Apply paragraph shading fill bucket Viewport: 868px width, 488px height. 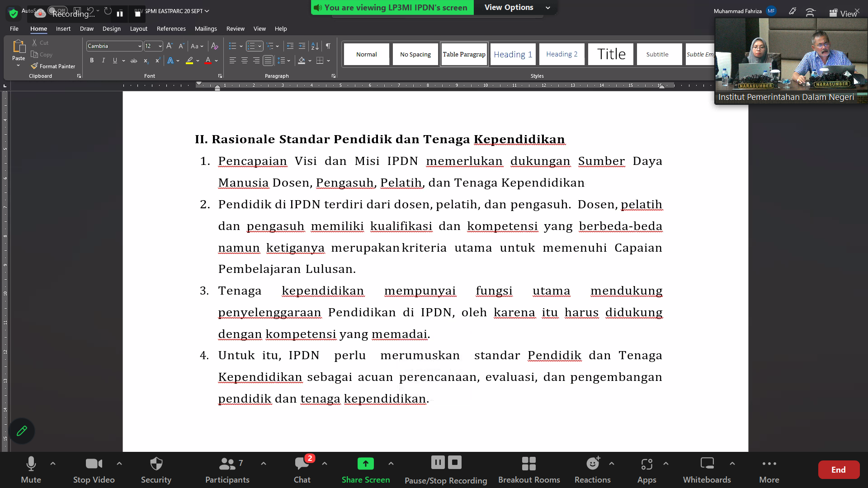(x=302, y=61)
